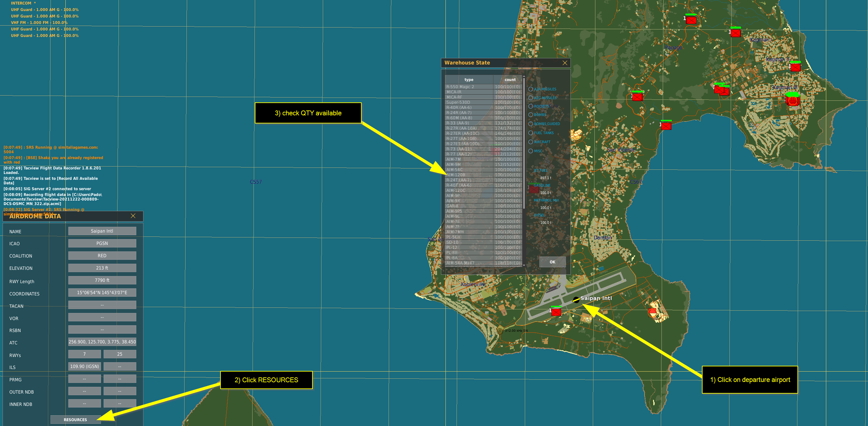This screenshot has width=868, height=426.
Task: Click the runway 7 field in RWYs row
Action: coord(85,354)
